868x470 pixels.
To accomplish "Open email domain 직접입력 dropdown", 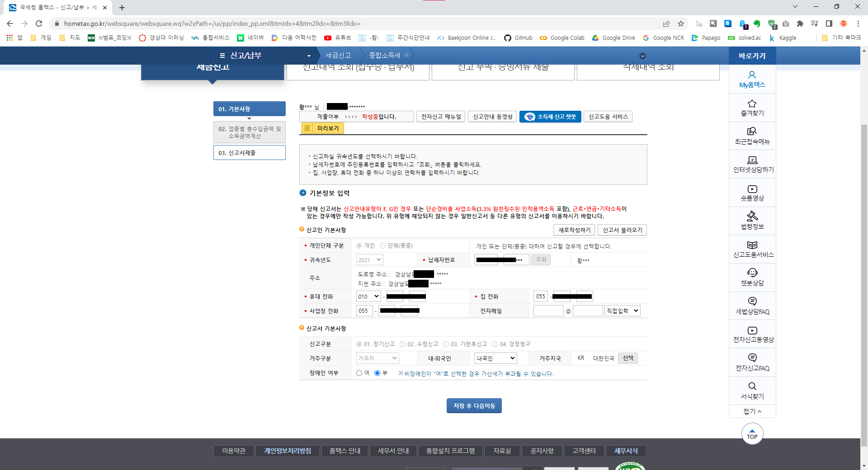I will (623, 311).
